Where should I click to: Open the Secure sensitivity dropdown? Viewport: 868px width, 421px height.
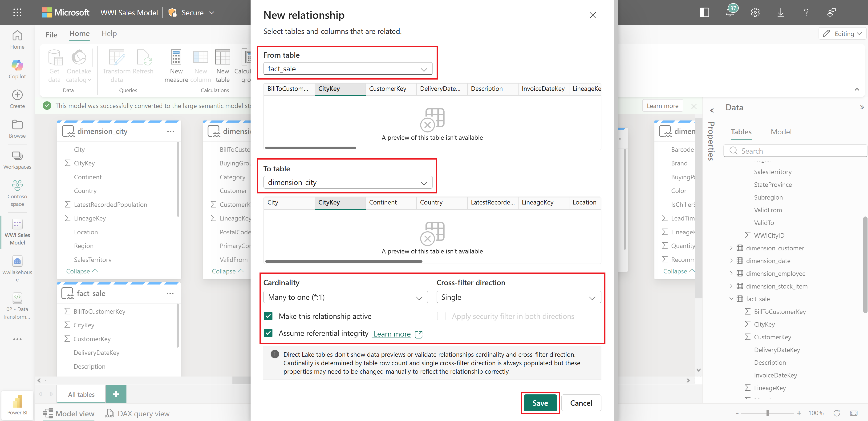click(191, 12)
